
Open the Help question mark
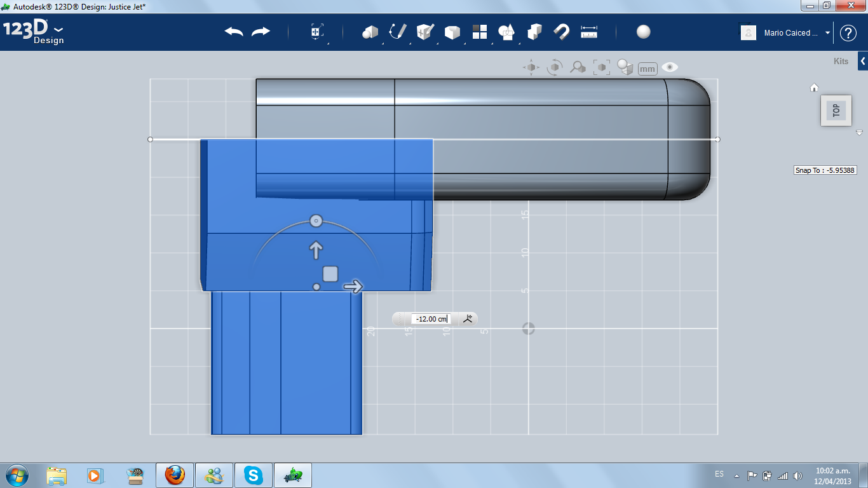pyautogui.click(x=848, y=33)
